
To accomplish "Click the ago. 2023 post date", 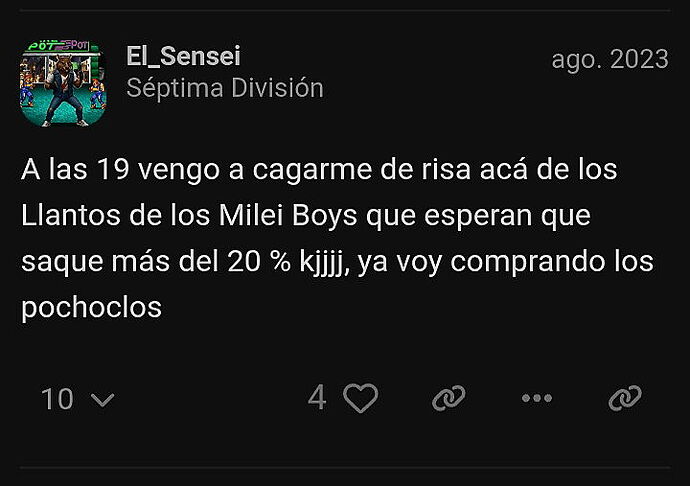I will tap(609, 59).
